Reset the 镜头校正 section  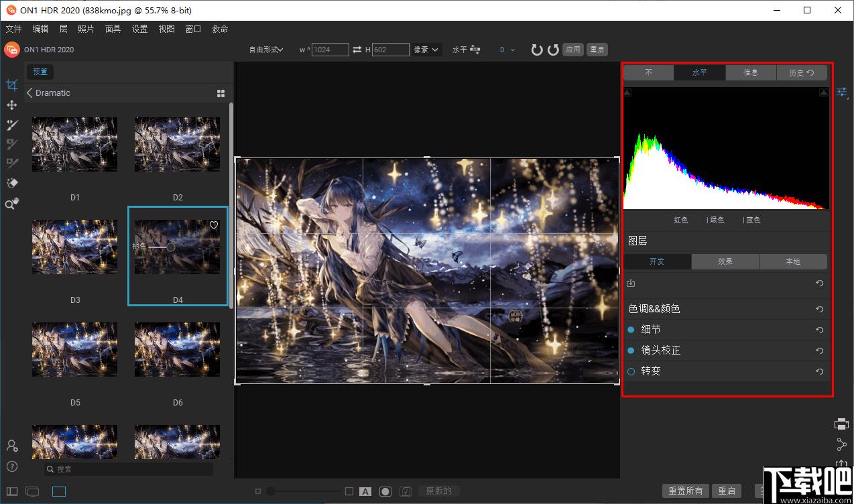819,351
